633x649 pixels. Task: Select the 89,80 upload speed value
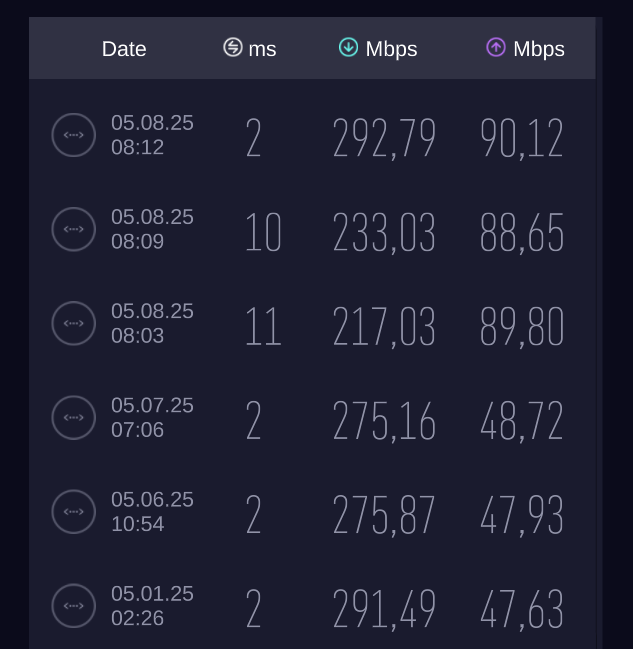tap(522, 327)
